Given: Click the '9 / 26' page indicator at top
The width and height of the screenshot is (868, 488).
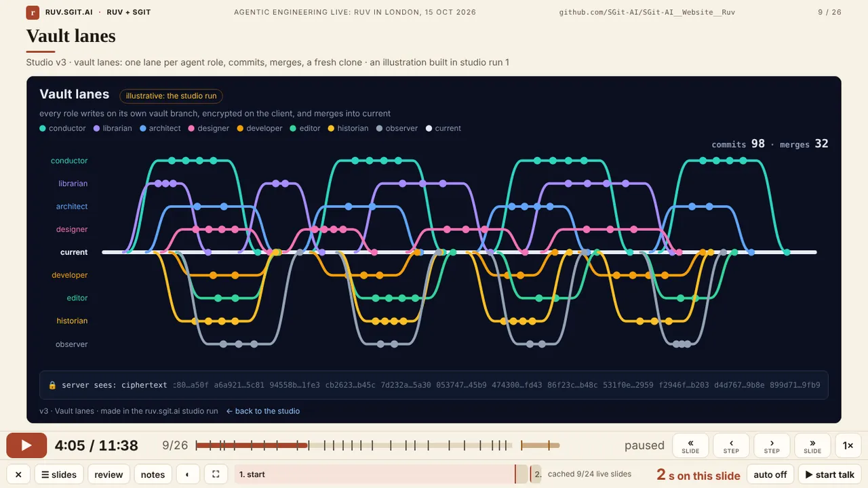Looking at the screenshot, I should [829, 12].
